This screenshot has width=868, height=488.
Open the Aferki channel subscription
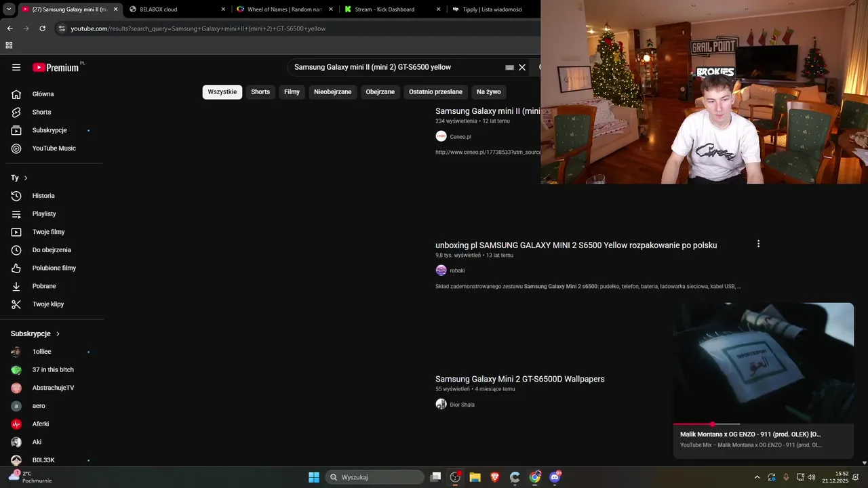[x=41, y=424]
